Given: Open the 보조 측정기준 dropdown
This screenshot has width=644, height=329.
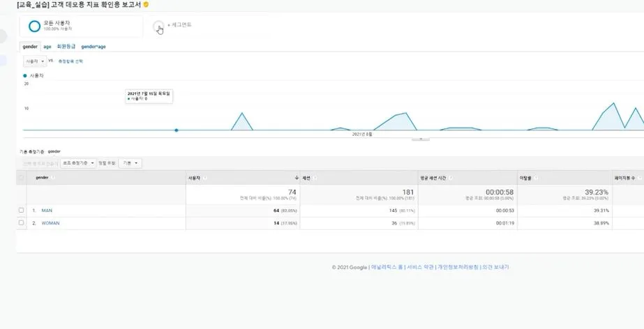Looking at the screenshot, I should pos(78,163).
